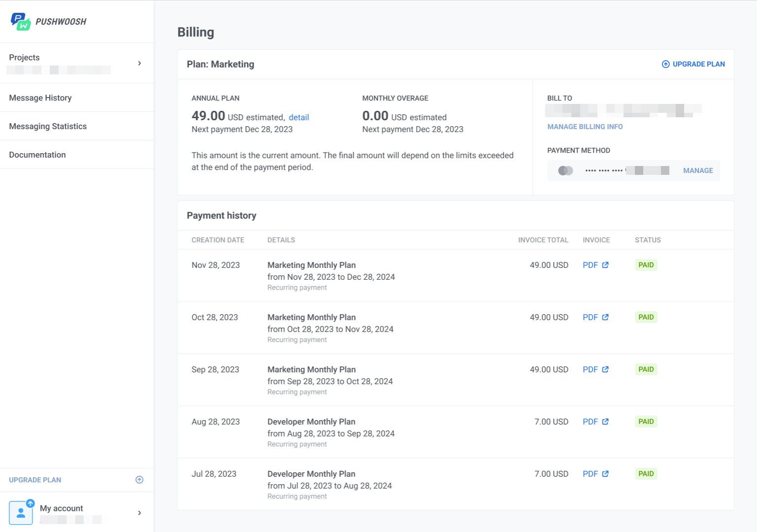
Task: Expand the Projects section
Action: 139,63
